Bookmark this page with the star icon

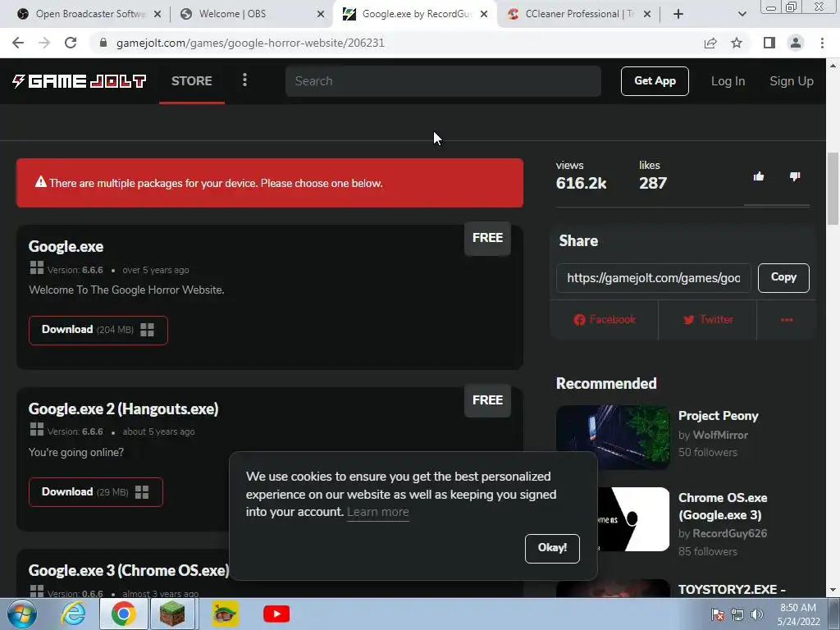pyautogui.click(x=737, y=43)
